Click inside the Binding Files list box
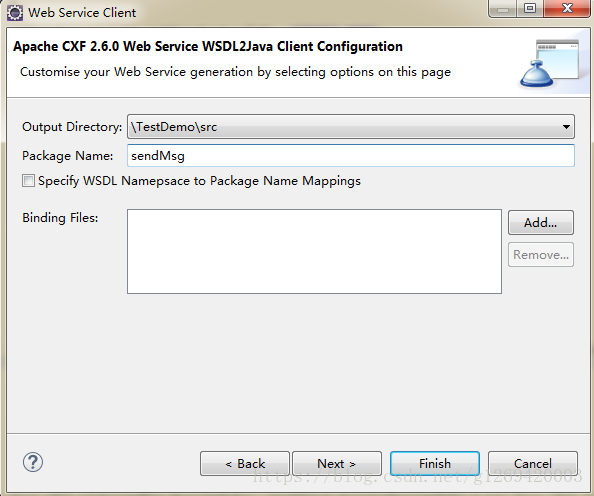This screenshot has height=496, width=594. (314, 251)
